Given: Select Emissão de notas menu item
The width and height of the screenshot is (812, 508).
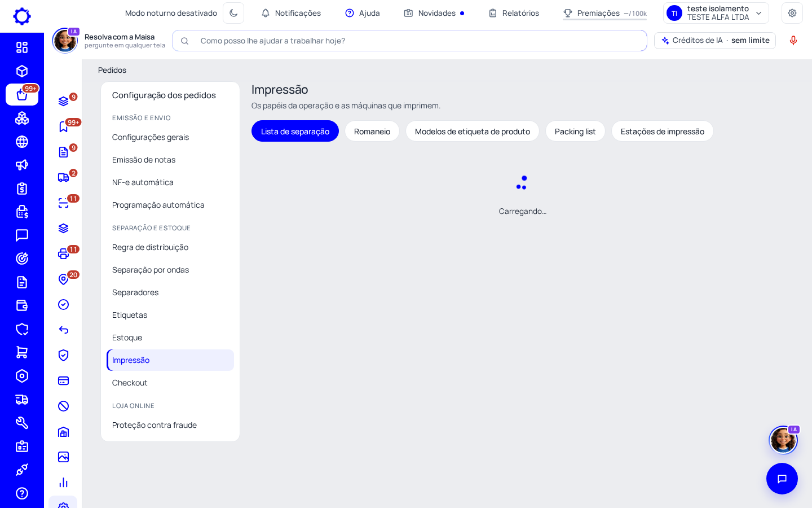Looking at the screenshot, I should (170, 160).
